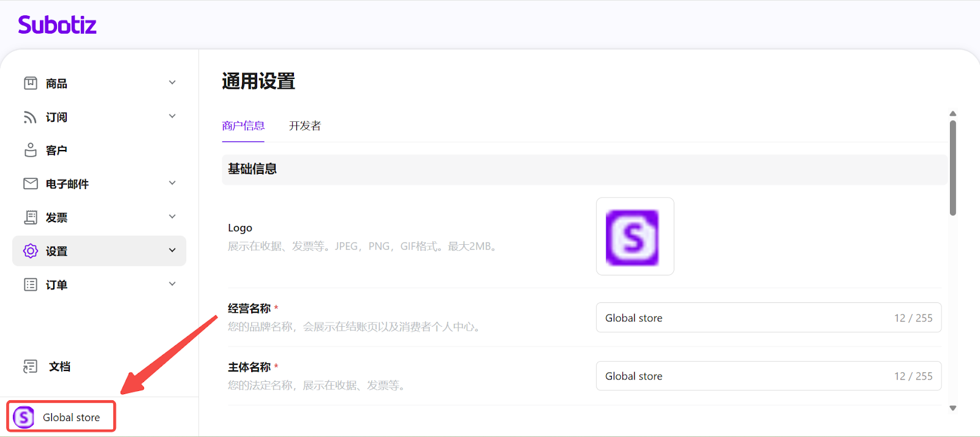The height and width of the screenshot is (437, 980).
Task: Click the 设置 gear icon
Action: click(30, 251)
